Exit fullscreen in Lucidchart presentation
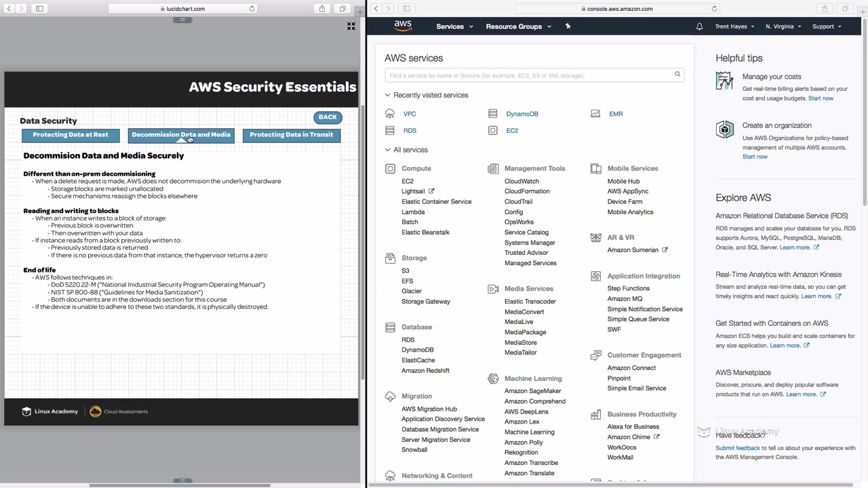The width and height of the screenshot is (868, 488). (x=351, y=26)
